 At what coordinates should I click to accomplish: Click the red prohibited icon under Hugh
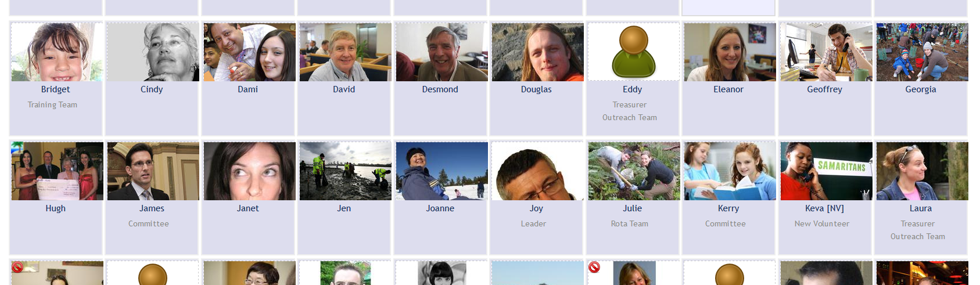click(17, 267)
